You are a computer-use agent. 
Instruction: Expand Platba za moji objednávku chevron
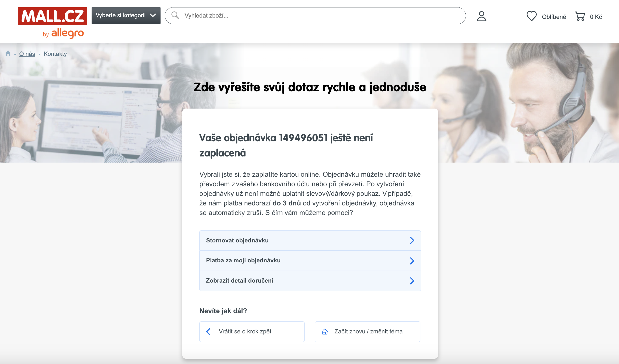pos(412,261)
